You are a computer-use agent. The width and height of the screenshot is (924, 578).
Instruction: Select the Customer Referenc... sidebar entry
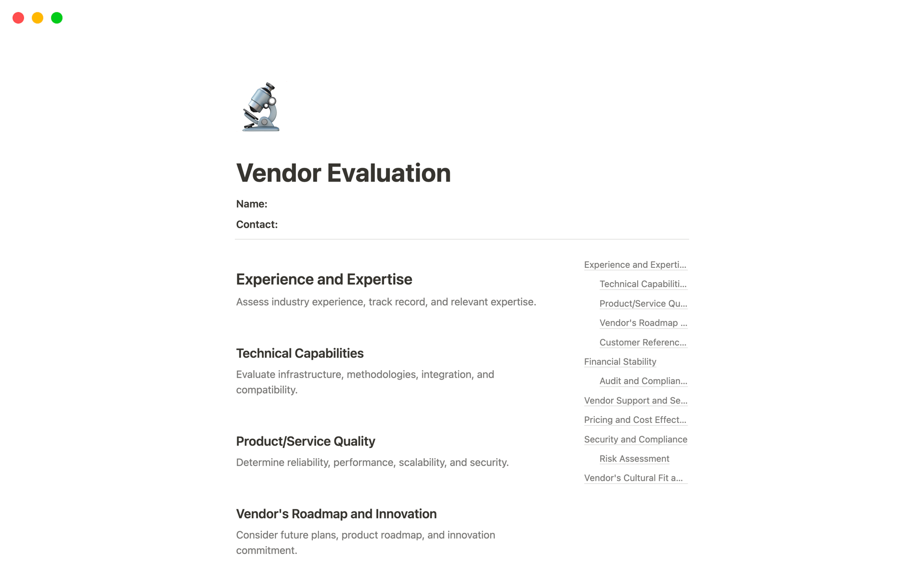(642, 342)
